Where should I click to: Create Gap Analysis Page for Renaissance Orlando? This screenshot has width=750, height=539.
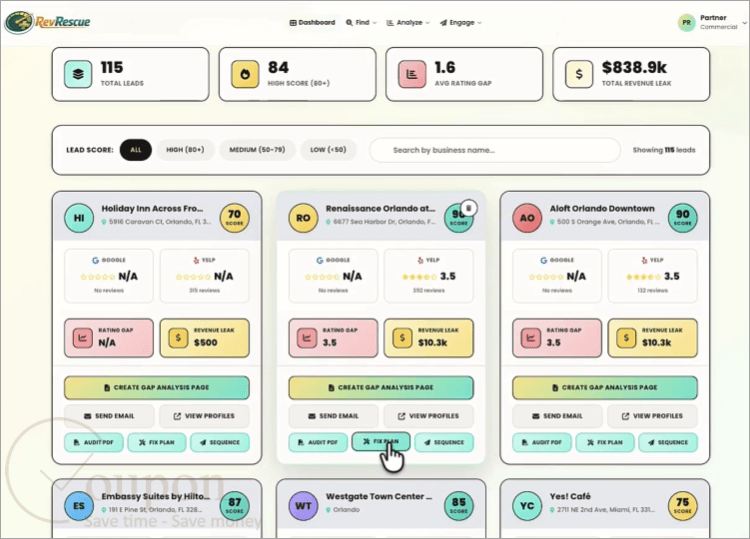381,387
